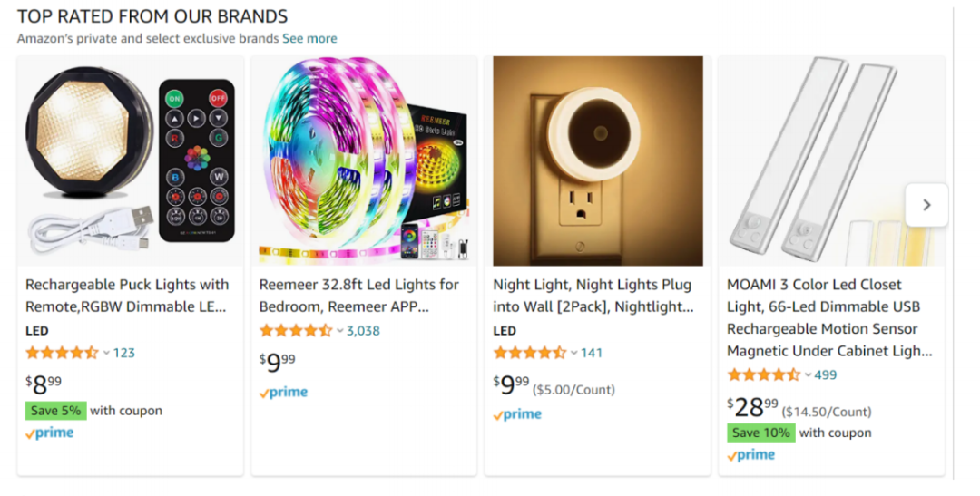Open the 'See more' brands link
This screenshot has height=496, width=980.
(x=309, y=39)
